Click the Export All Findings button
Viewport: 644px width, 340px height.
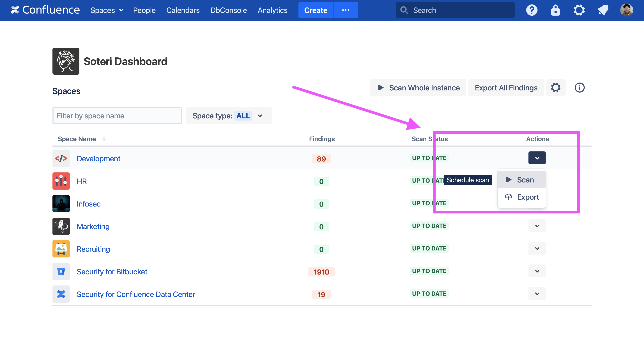click(506, 88)
